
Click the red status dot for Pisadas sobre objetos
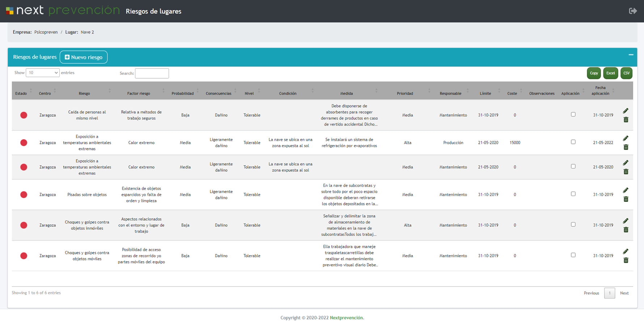click(x=24, y=195)
